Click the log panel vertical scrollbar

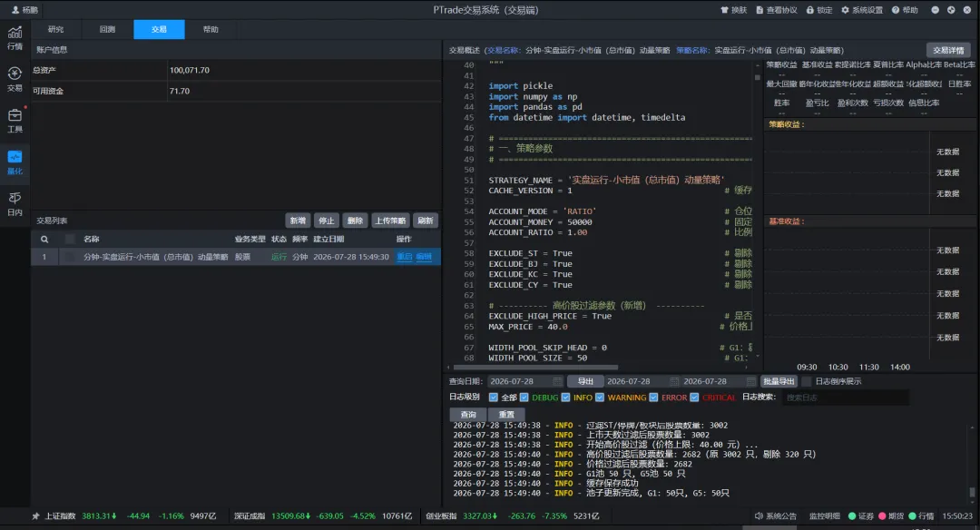pos(972,493)
